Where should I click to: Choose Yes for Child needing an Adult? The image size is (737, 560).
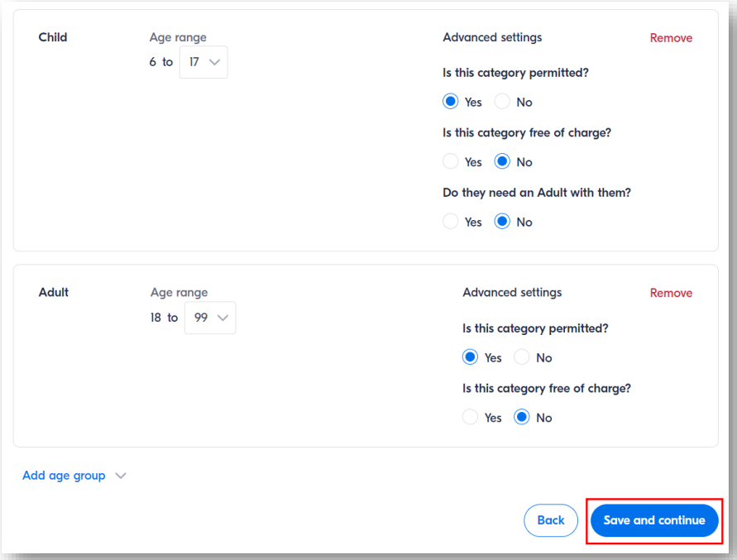451,222
